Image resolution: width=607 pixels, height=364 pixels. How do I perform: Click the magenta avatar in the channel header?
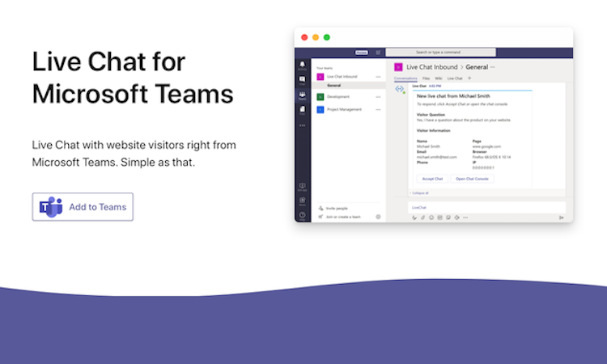coord(398,67)
